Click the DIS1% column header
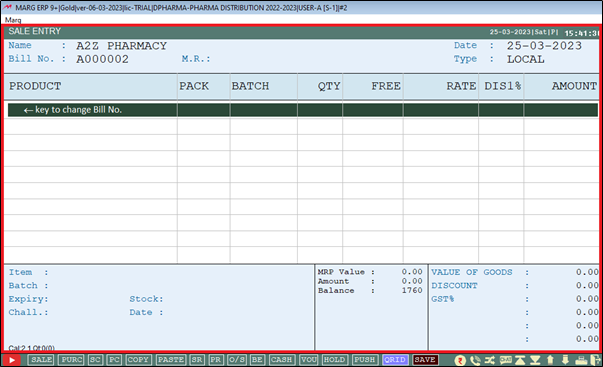Image resolution: width=603 pixels, height=367 pixels. [503, 86]
